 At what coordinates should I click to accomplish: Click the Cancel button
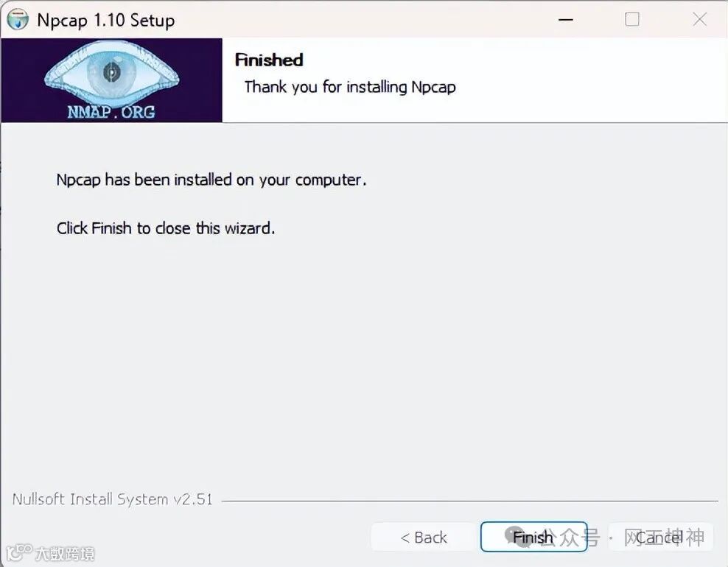tap(661, 537)
